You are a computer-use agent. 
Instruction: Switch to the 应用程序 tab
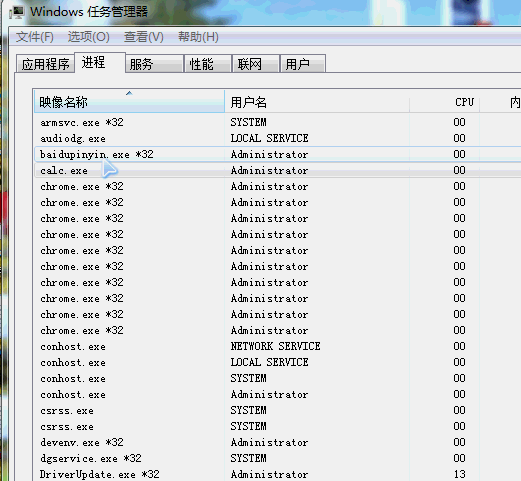pyautogui.click(x=45, y=64)
